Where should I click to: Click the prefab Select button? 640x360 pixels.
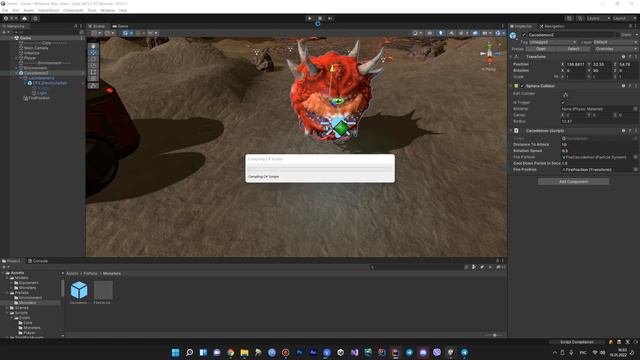(x=573, y=49)
